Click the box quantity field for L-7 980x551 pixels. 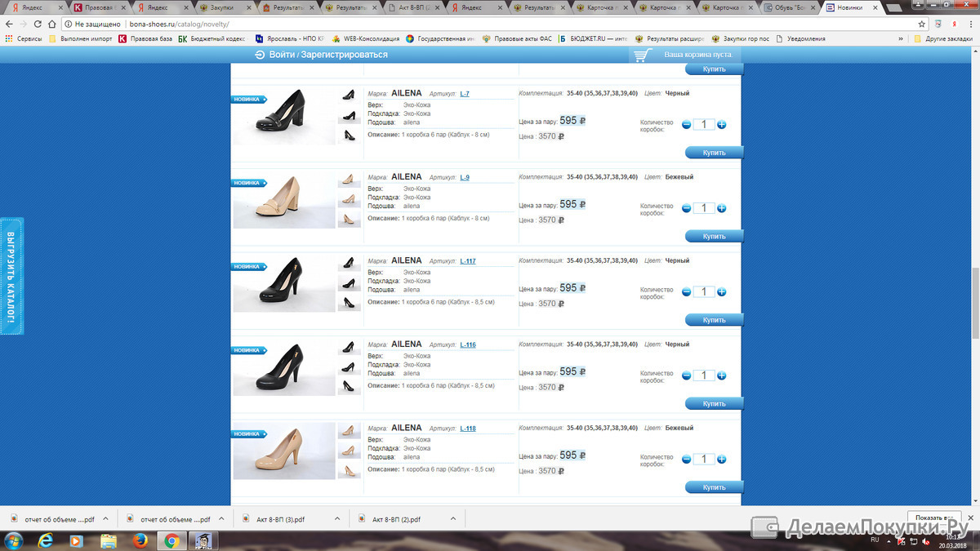[704, 125]
